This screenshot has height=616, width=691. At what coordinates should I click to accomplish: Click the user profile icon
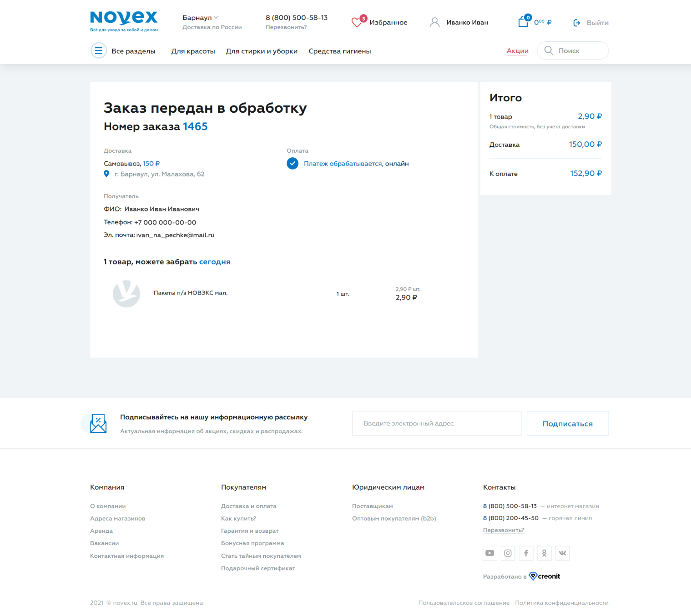pyautogui.click(x=434, y=22)
